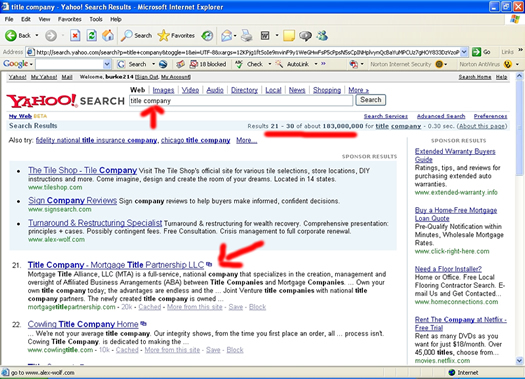
Task: Click the Edit with Word icon
Action: (265, 35)
